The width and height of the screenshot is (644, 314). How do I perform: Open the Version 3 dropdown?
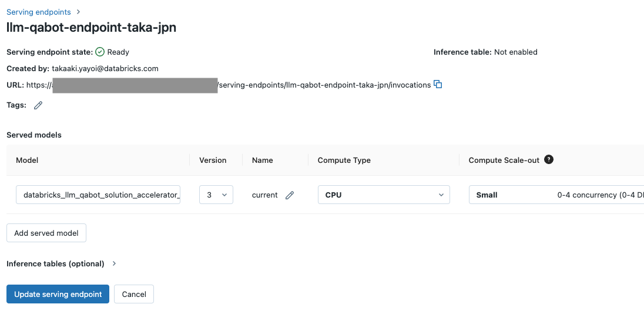click(216, 195)
